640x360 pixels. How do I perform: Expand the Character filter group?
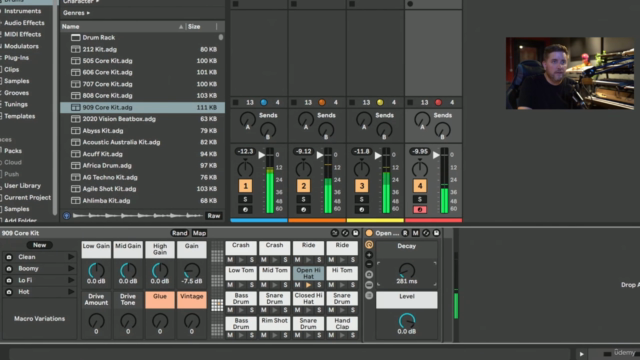tap(81, 2)
